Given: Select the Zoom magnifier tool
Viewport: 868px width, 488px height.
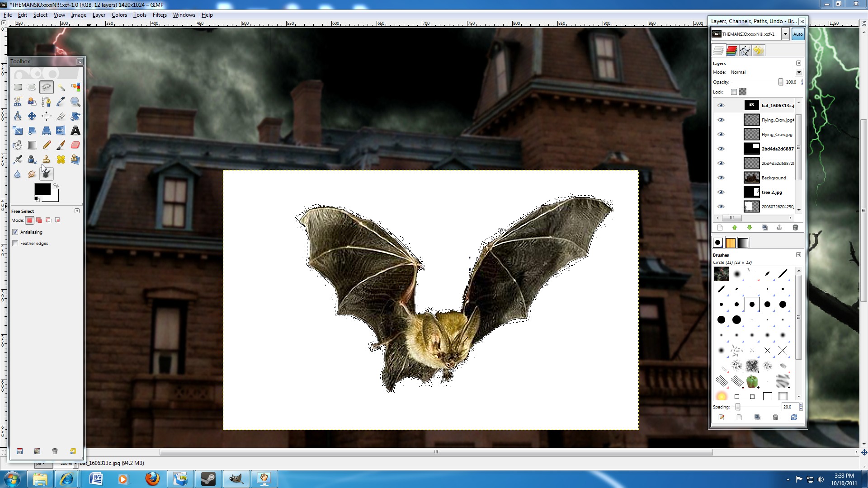Looking at the screenshot, I should click(75, 102).
